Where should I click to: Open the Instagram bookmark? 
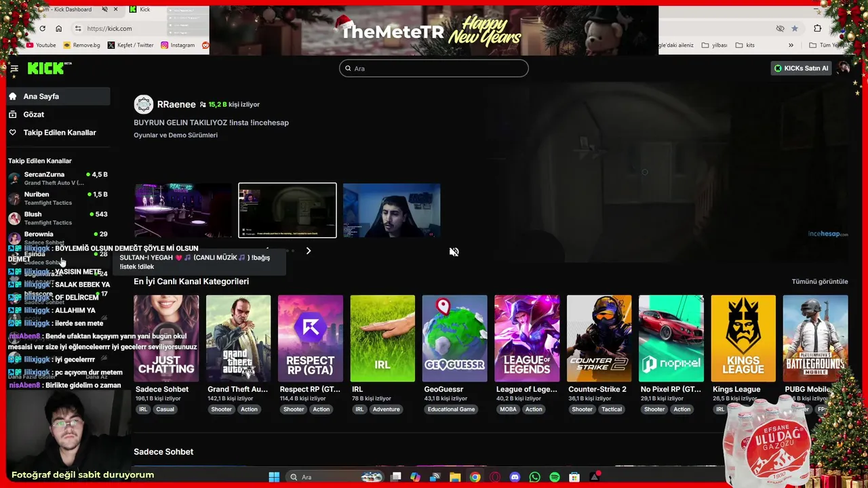[178, 45]
